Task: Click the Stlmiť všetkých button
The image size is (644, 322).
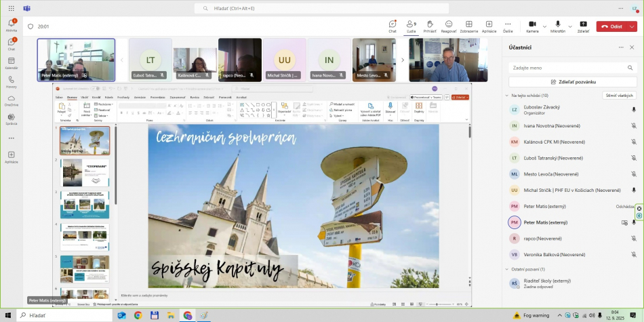Action: coord(619,96)
